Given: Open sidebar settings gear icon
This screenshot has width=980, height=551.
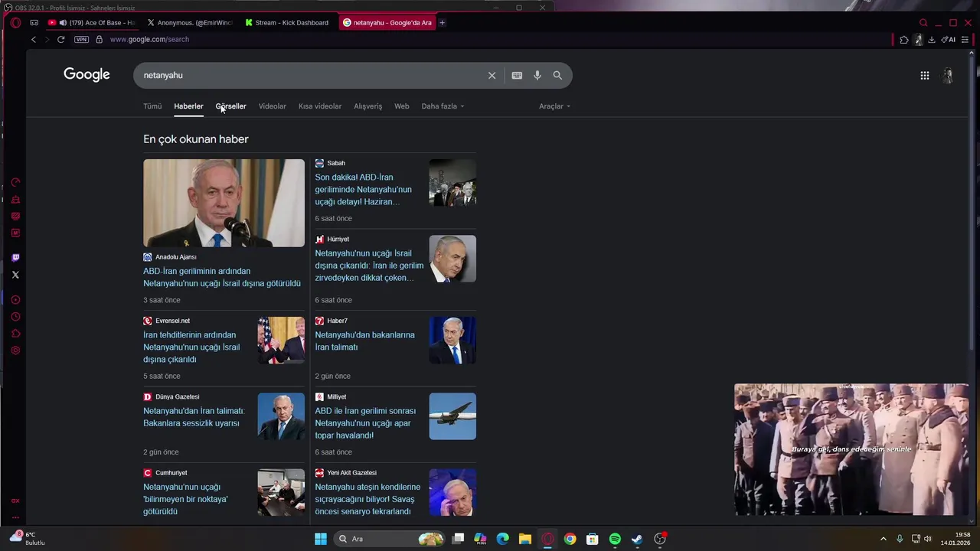Looking at the screenshot, I should click(15, 350).
